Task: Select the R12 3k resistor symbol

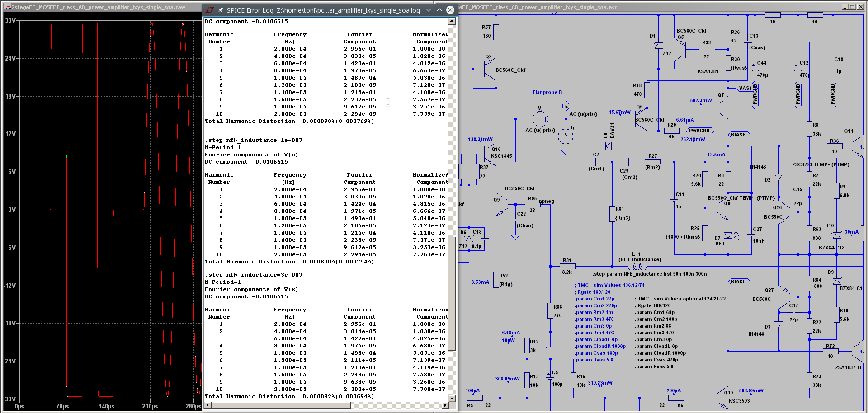Action: 527,346
